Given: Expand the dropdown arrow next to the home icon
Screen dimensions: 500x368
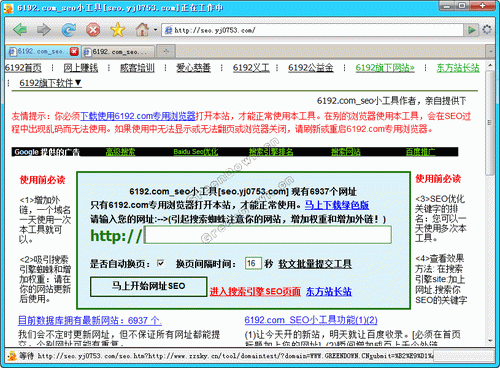Looking at the screenshot, I should pos(155,30).
